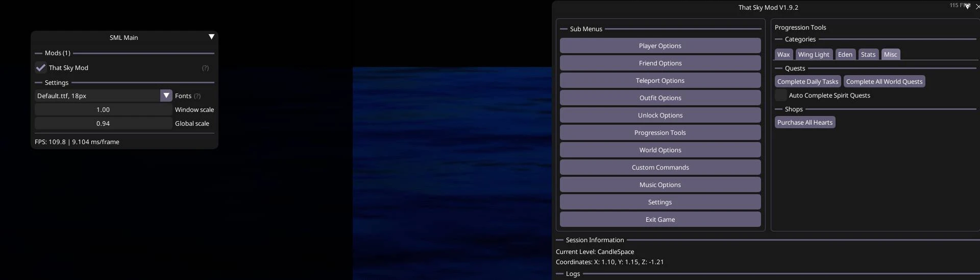Switch to the Stats category tab
Image resolution: width=980 pixels, height=280 pixels.
point(868,54)
